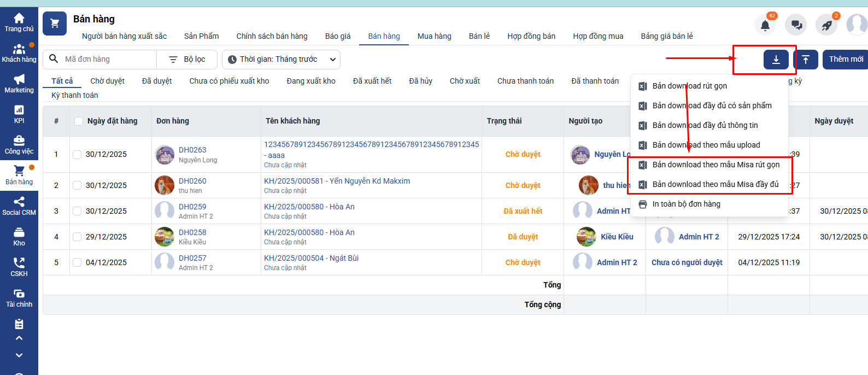Open the CSKH sidebar icon

(19, 267)
